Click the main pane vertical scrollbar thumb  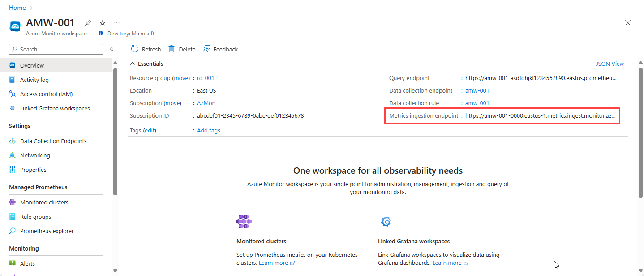pyautogui.click(x=640, y=132)
